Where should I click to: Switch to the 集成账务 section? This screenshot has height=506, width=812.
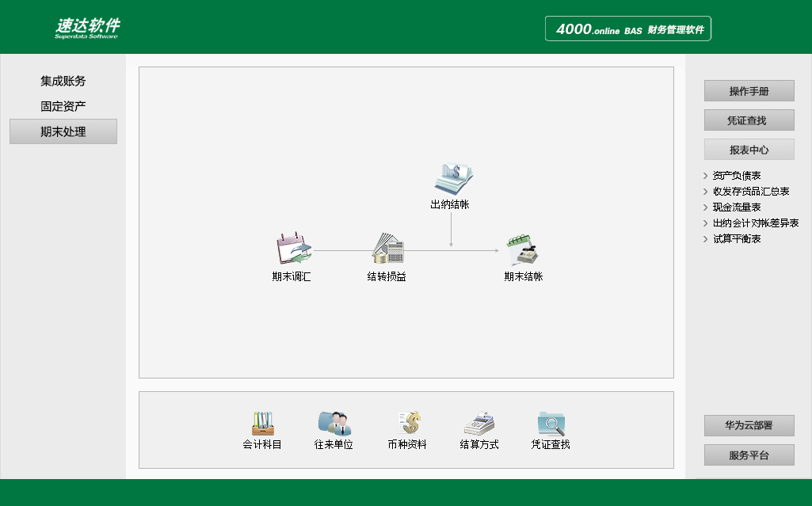pos(63,80)
